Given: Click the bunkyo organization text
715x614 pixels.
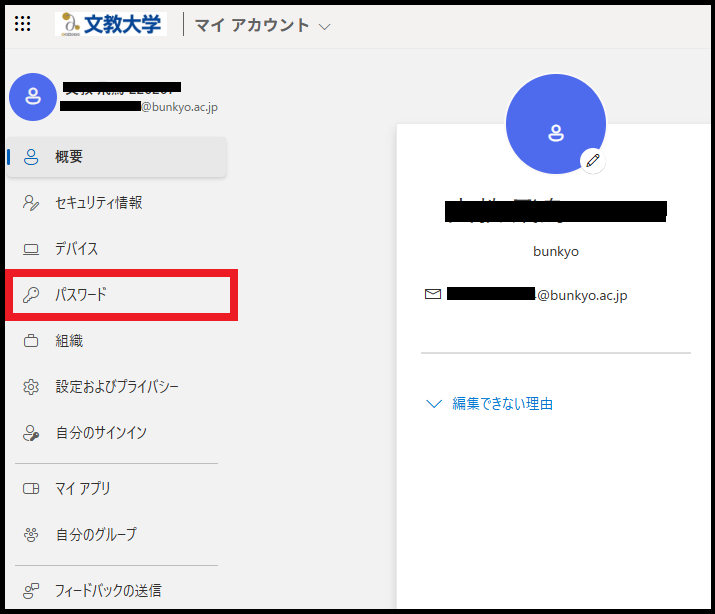Looking at the screenshot, I should point(556,252).
